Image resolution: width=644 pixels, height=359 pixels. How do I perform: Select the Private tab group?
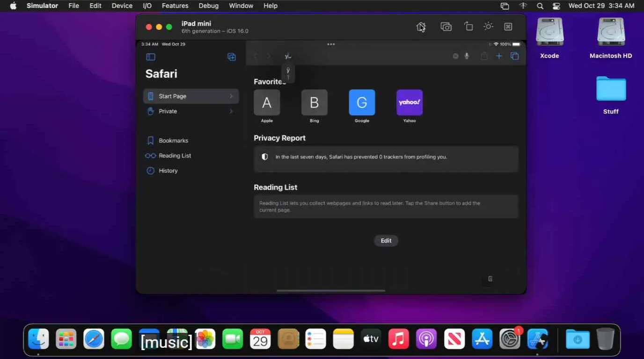pos(191,111)
